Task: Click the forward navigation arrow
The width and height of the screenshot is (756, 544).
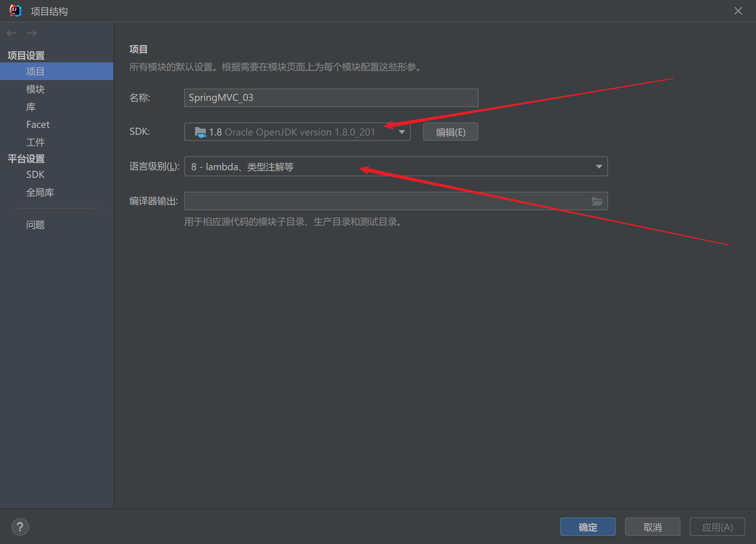Action: [32, 33]
